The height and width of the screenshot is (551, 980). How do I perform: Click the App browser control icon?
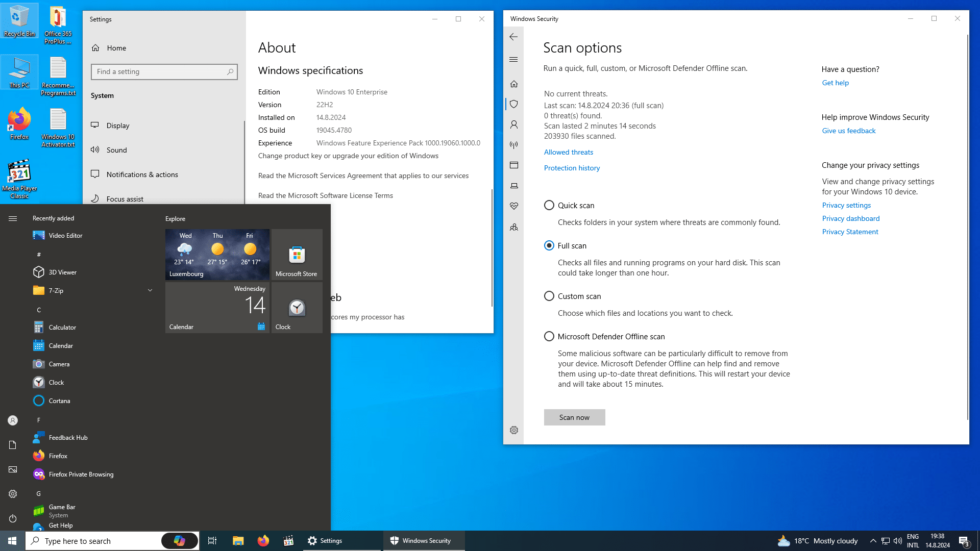click(513, 165)
